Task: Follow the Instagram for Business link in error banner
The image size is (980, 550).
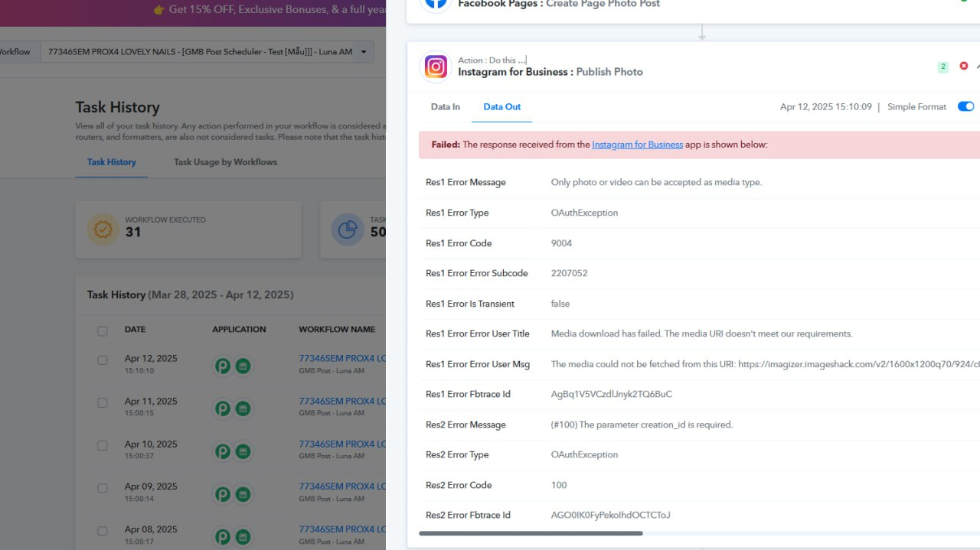Action: point(637,145)
